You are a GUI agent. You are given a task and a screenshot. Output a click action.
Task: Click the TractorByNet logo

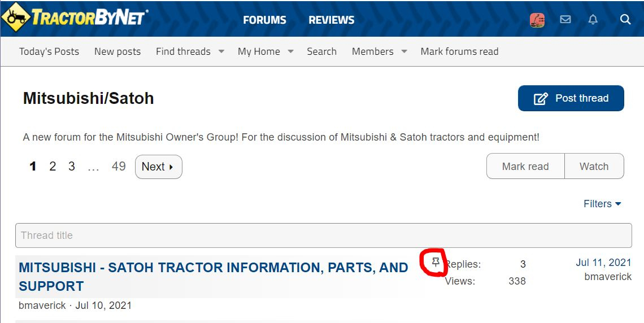[75, 18]
